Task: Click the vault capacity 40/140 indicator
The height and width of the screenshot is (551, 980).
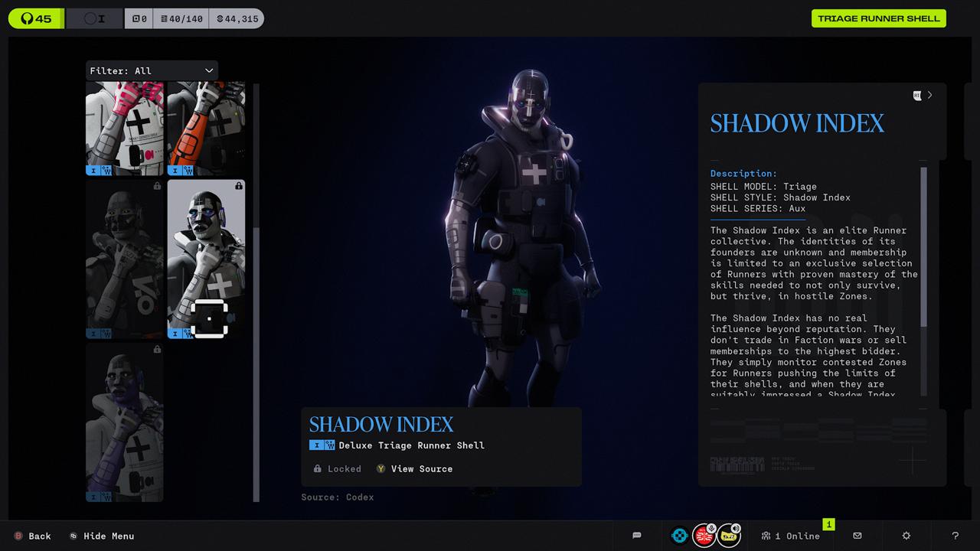Action: tap(182, 18)
